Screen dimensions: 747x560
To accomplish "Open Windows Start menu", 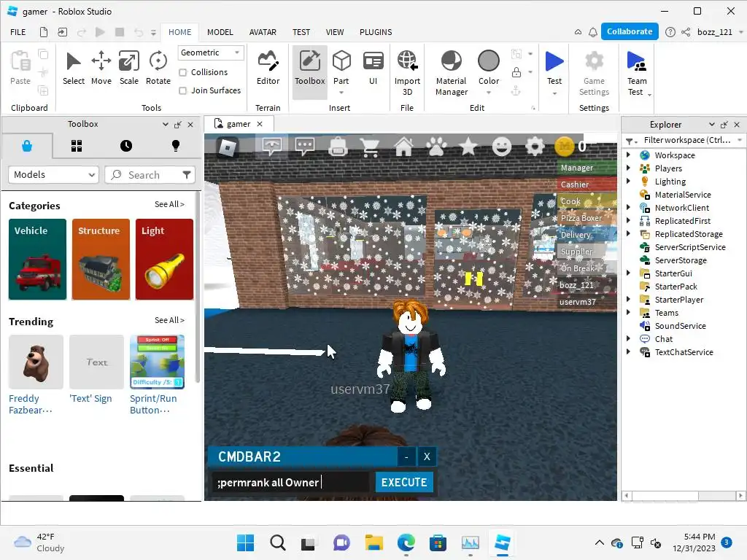I will point(246,542).
